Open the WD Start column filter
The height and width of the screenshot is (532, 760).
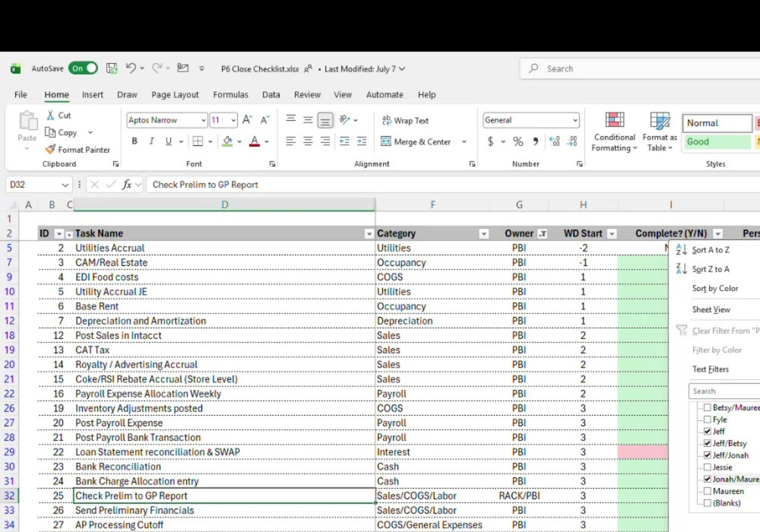pyautogui.click(x=612, y=233)
